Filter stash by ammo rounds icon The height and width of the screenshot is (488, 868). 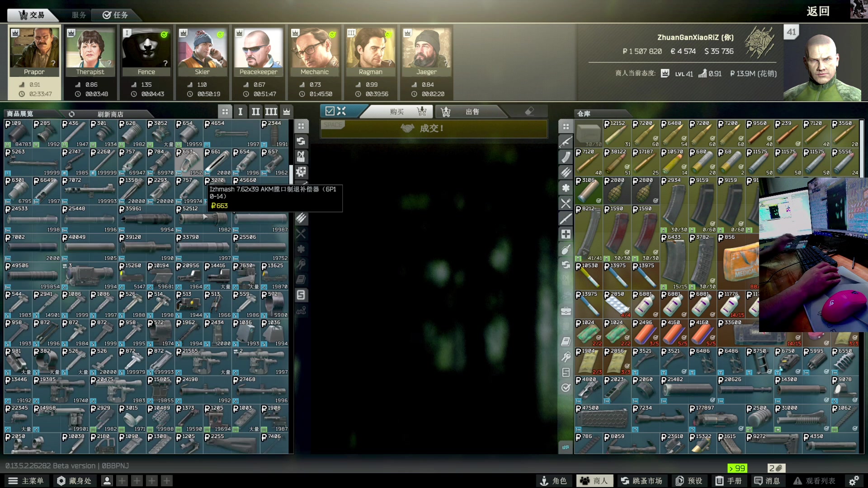[566, 173]
